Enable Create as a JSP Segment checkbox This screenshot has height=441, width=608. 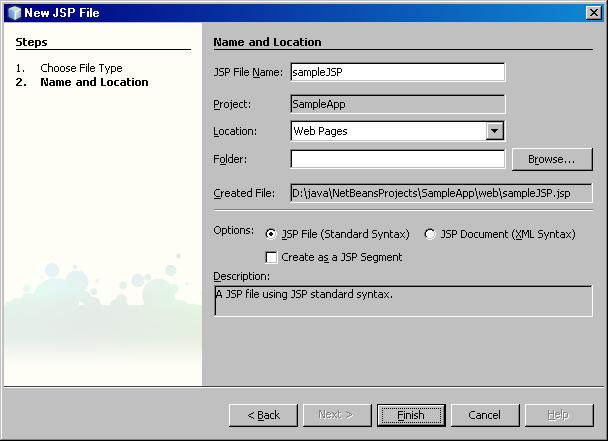pyautogui.click(x=271, y=257)
